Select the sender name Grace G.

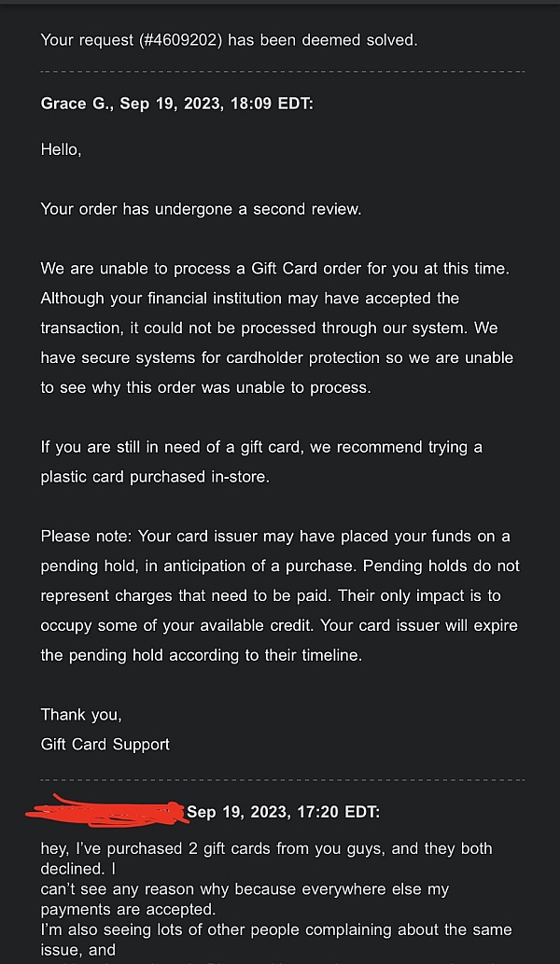pyautogui.click(x=75, y=104)
